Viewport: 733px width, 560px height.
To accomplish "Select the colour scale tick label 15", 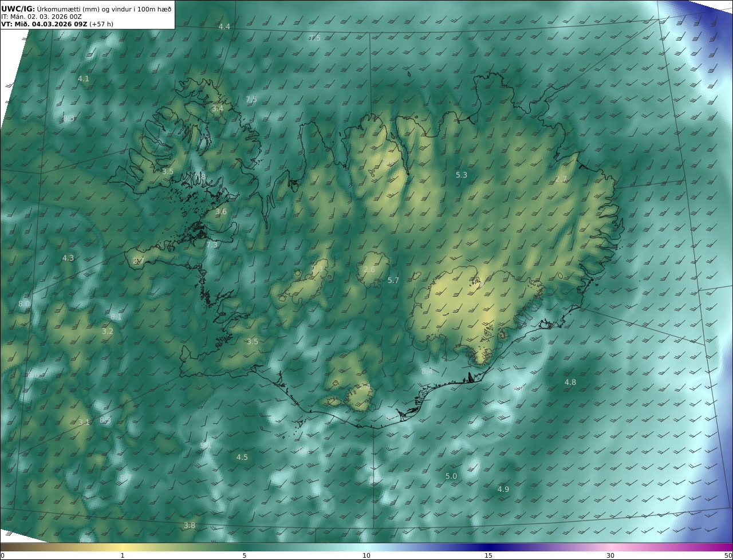I will [488, 555].
